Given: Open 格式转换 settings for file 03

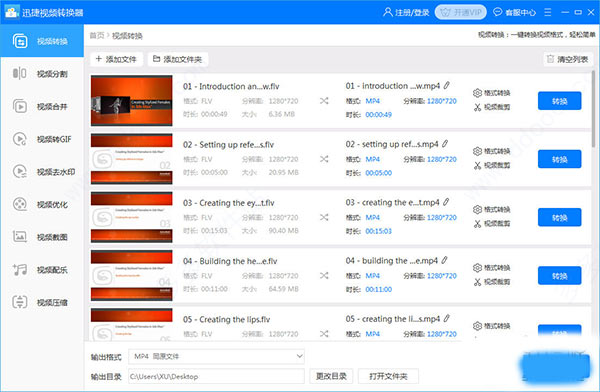Looking at the screenshot, I should (492, 209).
